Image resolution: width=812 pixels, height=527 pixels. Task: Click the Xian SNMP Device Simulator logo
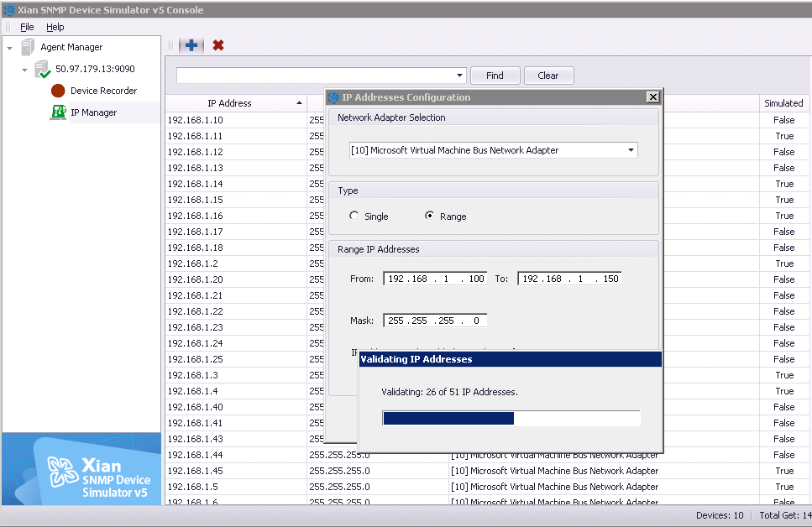pos(81,469)
